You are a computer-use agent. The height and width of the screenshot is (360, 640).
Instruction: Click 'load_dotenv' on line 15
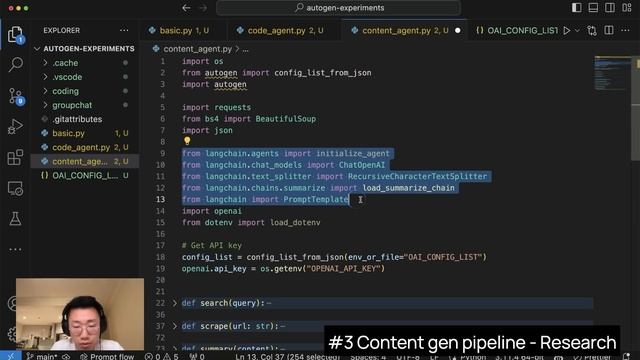(x=295, y=222)
